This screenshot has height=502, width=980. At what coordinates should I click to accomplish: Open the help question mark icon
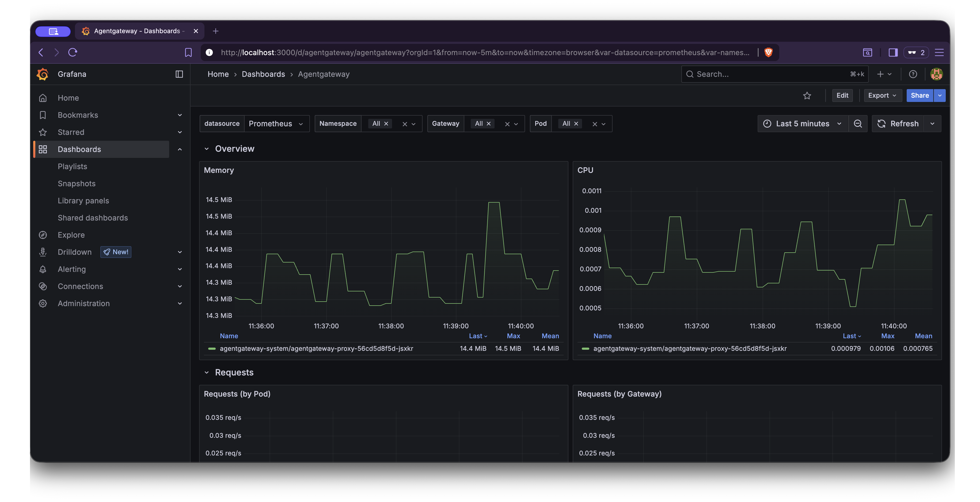[913, 74]
